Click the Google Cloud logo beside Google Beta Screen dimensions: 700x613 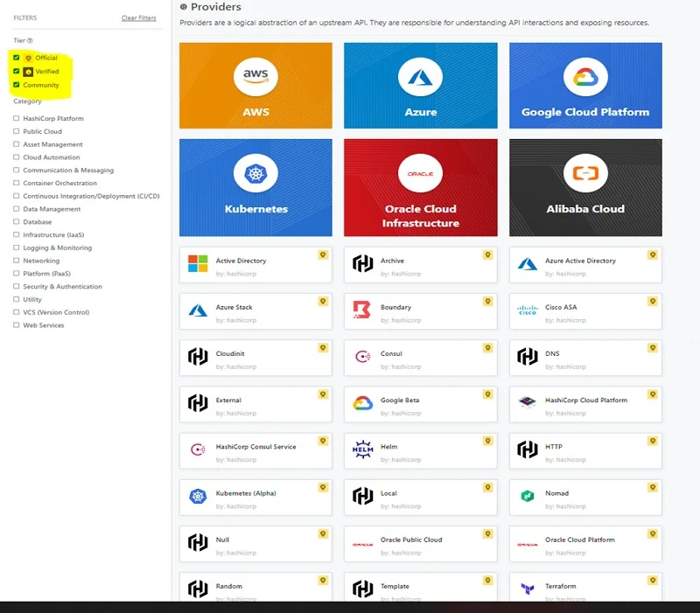click(x=362, y=403)
